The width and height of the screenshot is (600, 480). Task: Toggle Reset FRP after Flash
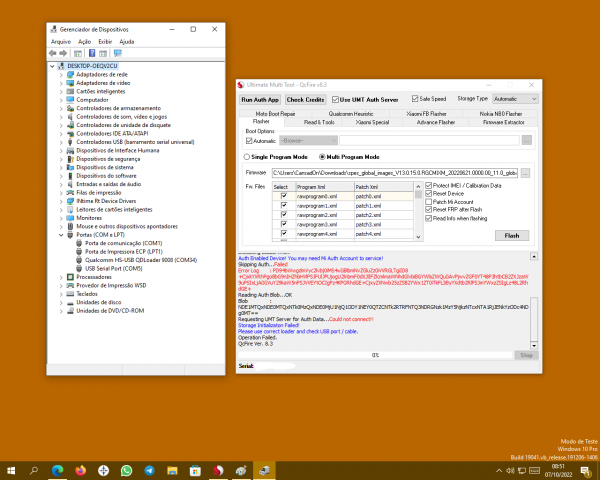point(429,210)
